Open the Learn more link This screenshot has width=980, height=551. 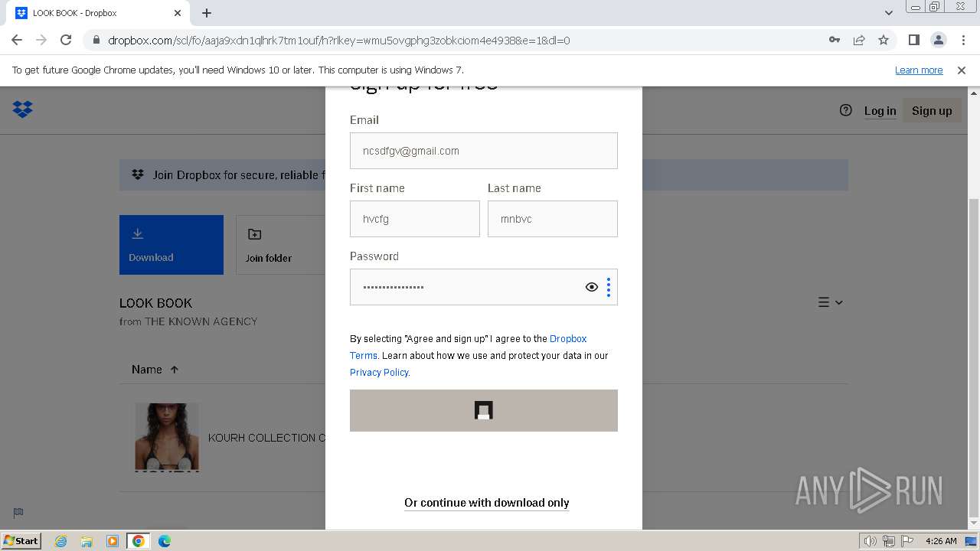pyautogui.click(x=919, y=70)
